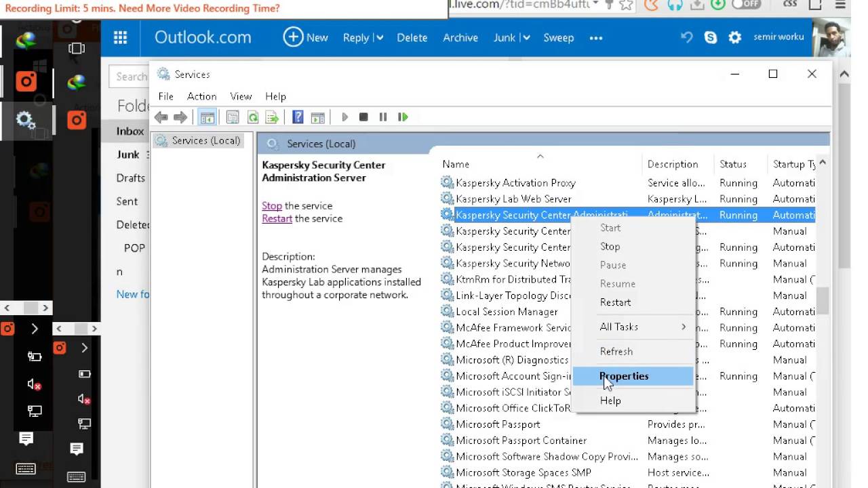Open View menu in Services
The image size is (868, 488).
241,96
